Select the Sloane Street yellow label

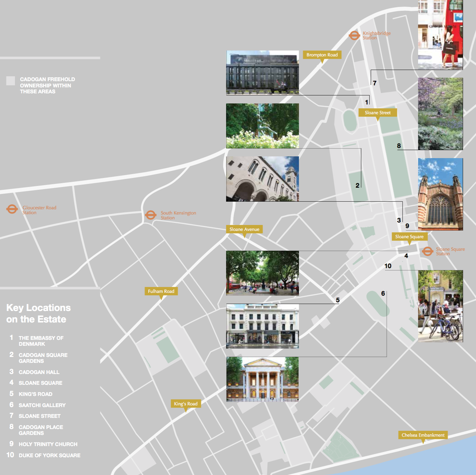[377, 113]
